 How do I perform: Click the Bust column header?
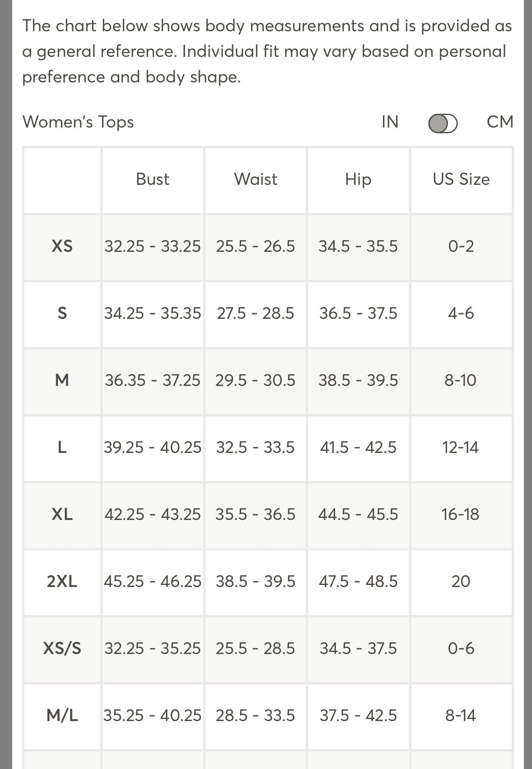coord(153,179)
